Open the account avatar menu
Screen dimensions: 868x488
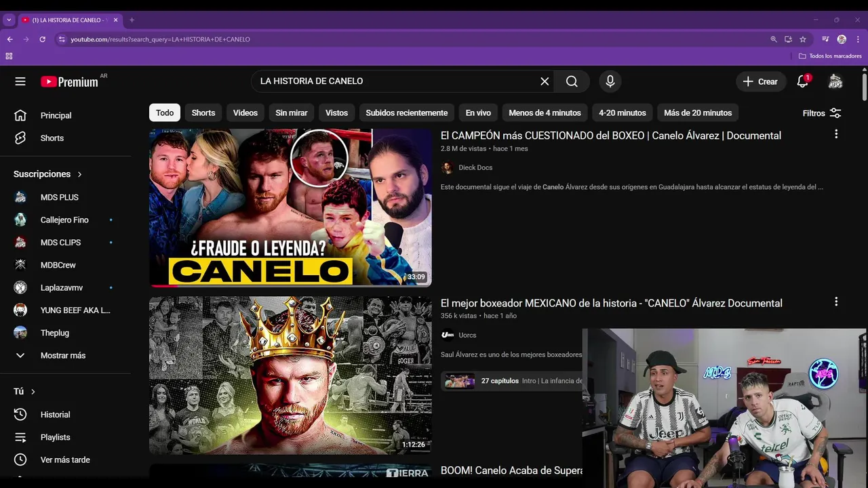click(x=835, y=81)
